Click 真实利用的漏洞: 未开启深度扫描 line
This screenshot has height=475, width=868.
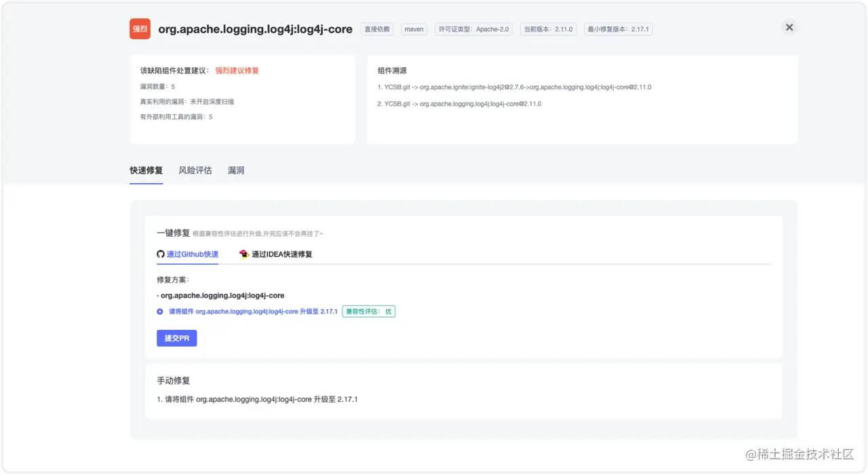(x=187, y=102)
